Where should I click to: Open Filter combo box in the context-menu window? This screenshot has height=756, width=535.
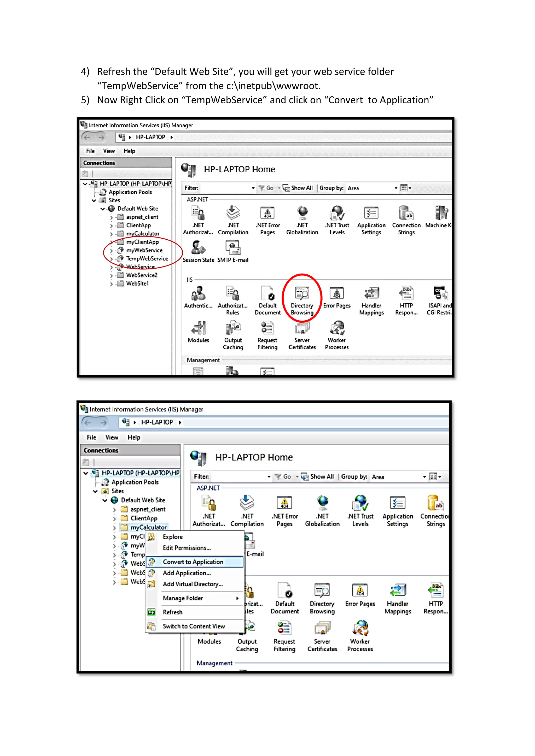[x=241, y=477]
